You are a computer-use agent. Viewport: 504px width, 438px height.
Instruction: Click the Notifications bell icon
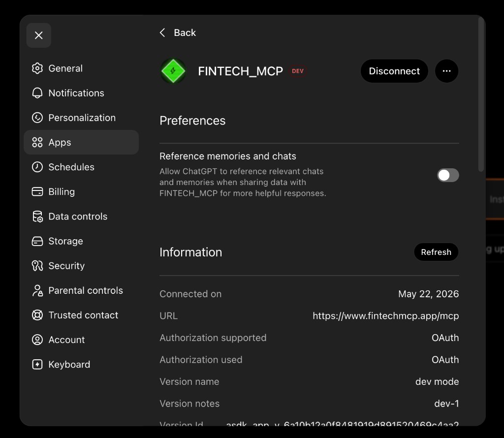(37, 93)
